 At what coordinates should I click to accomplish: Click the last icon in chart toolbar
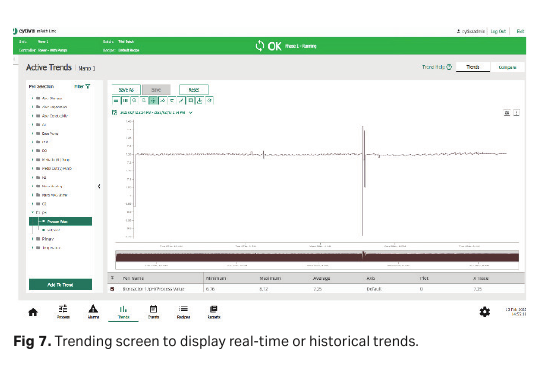(209, 101)
